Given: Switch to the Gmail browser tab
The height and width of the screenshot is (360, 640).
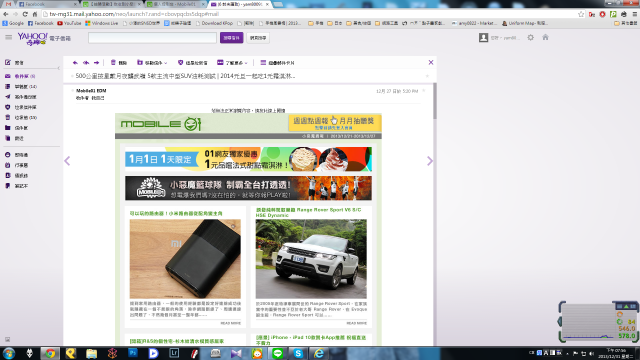Looking at the screenshot, I should pyautogui.click(x=8, y=4).
